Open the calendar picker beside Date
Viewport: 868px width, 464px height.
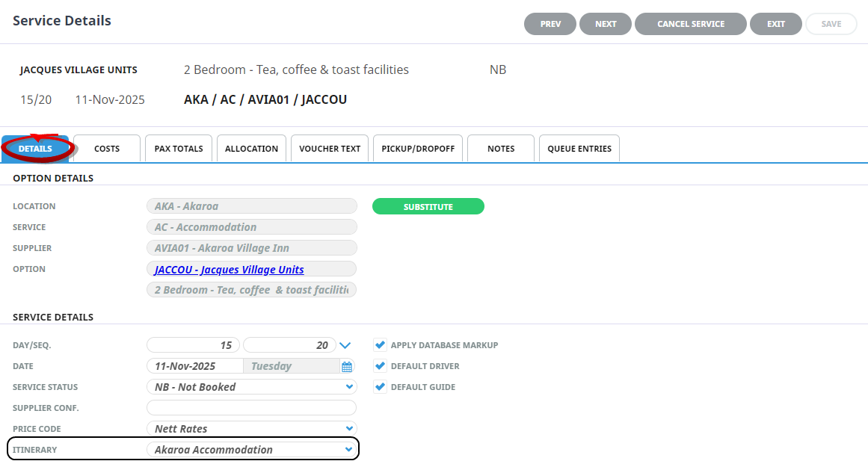(347, 366)
